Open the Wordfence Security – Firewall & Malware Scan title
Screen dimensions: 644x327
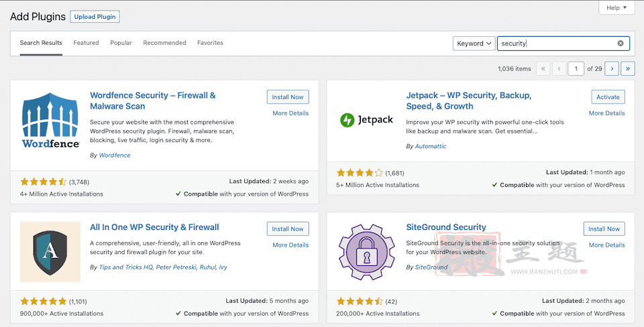pyautogui.click(x=153, y=101)
